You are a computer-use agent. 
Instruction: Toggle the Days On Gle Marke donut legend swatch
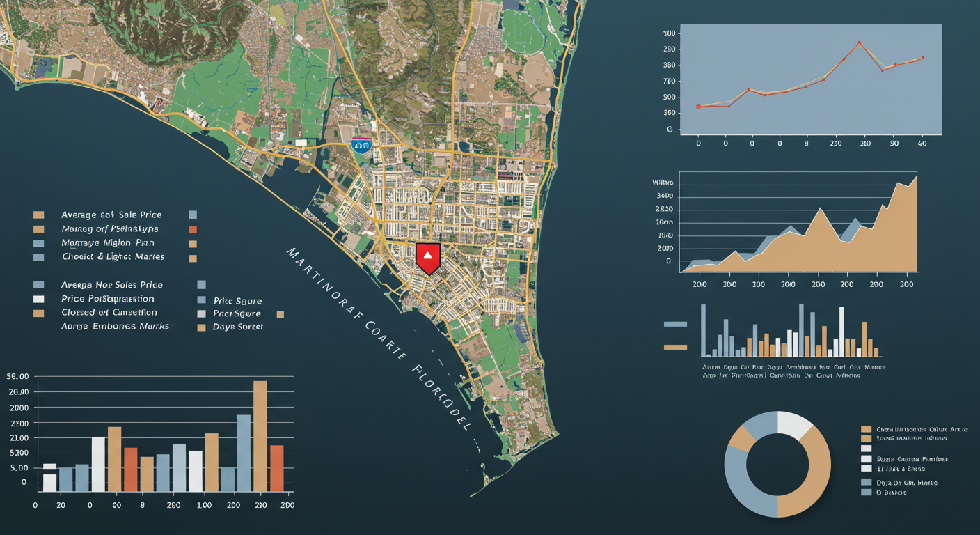coord(867,482)
